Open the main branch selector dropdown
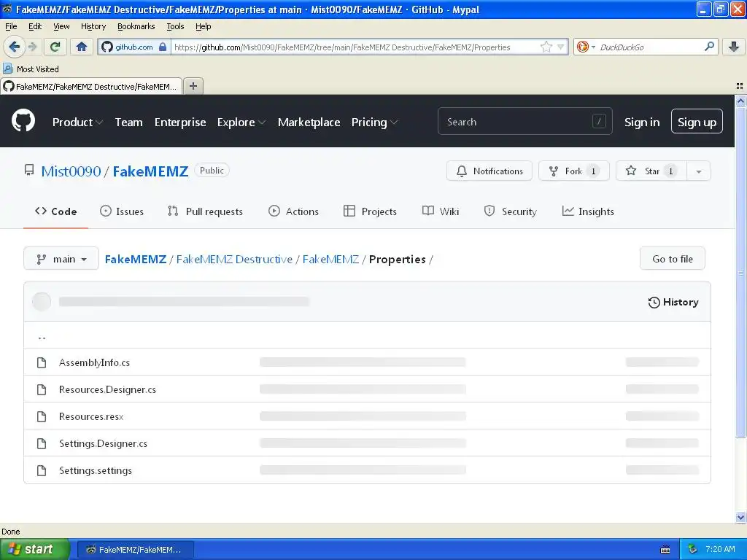The height and width of the screenshot is (560, 747). pyautogui.click(x=61, y=259)
